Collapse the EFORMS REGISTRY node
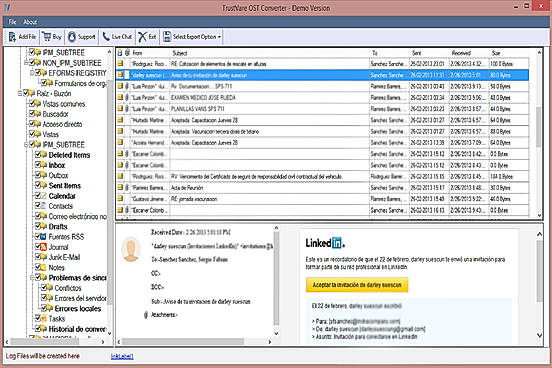 coord(32,73)
